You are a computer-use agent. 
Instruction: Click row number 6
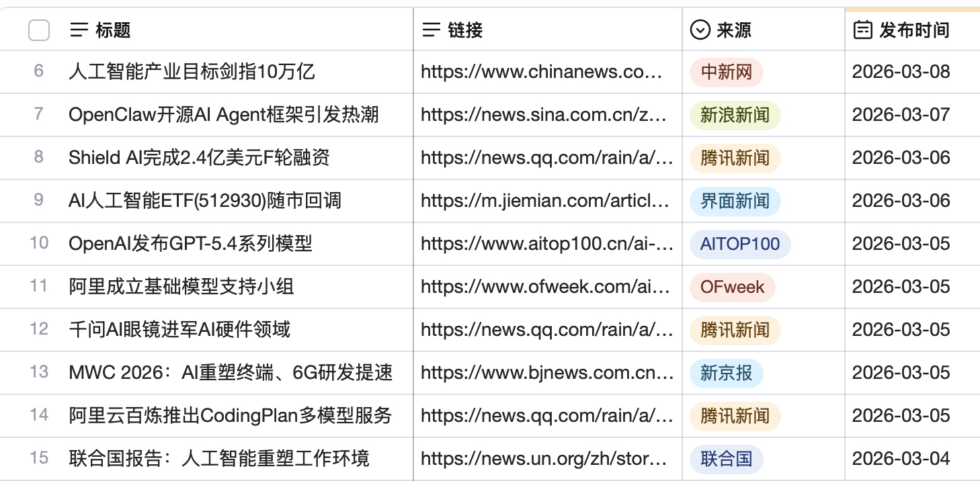pos(39,71)
